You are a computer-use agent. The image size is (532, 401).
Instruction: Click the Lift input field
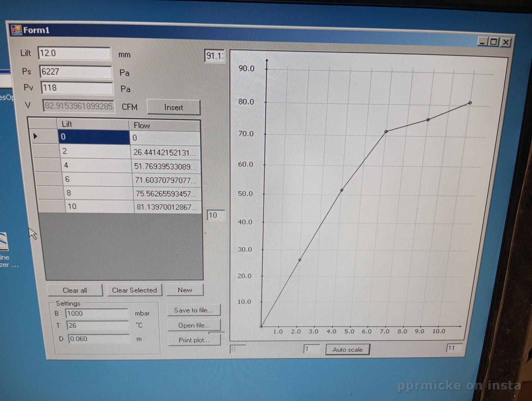tap(74, 53)
